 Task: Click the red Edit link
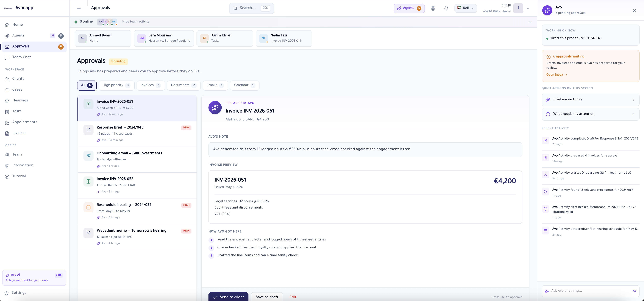click(x=293, y=297)
